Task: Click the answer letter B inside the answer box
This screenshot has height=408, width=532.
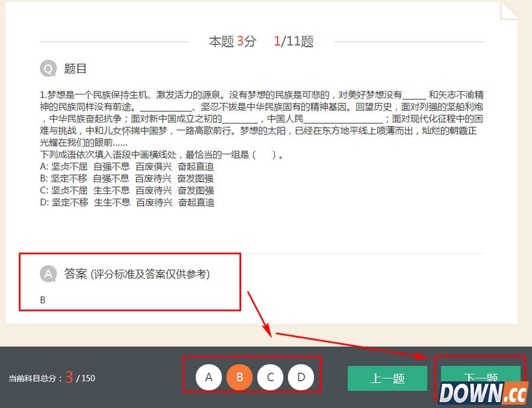Action: tap(42, 300)
